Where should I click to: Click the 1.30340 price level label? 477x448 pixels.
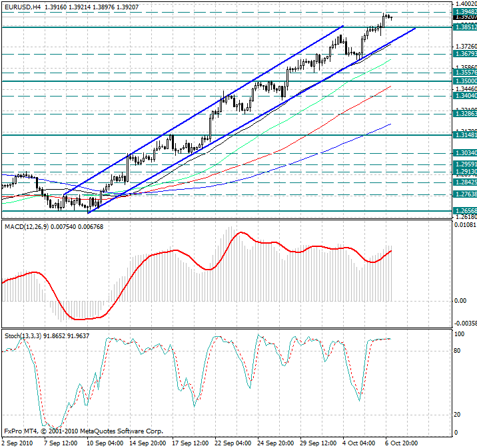(464, 153)
